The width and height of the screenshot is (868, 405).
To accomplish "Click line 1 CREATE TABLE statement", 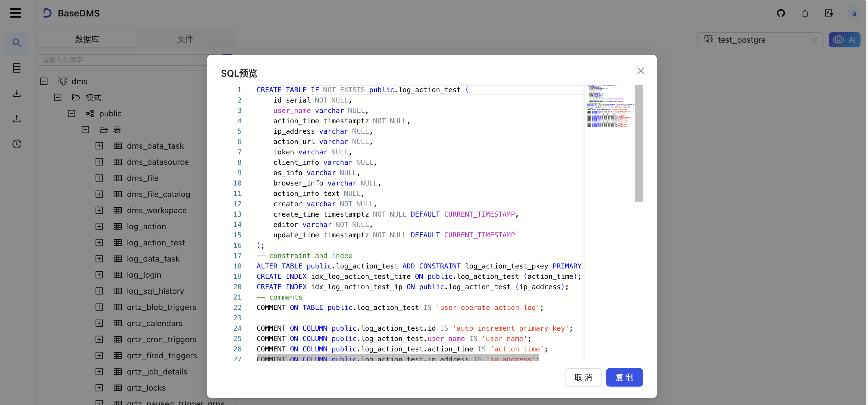I will click(362, 90).
